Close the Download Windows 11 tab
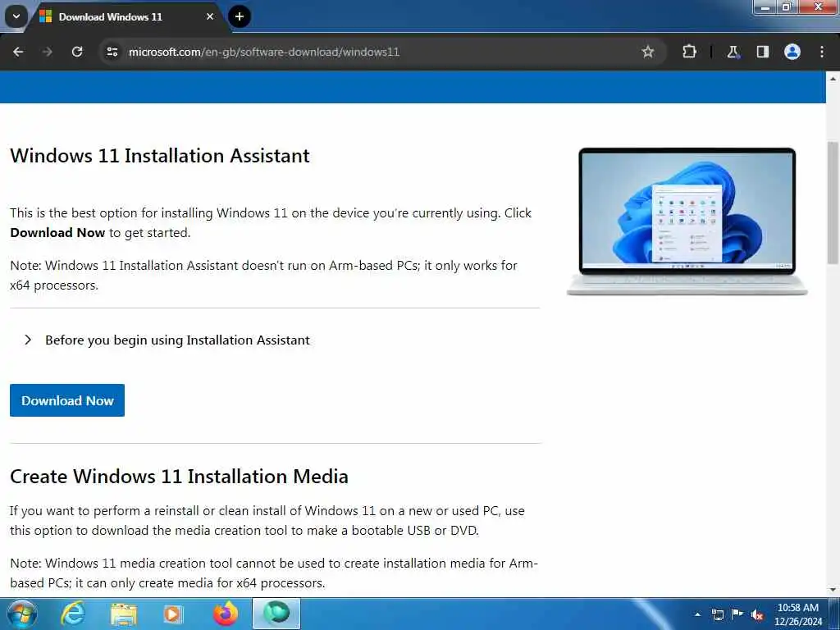840x630 pixels. (210, 16)
